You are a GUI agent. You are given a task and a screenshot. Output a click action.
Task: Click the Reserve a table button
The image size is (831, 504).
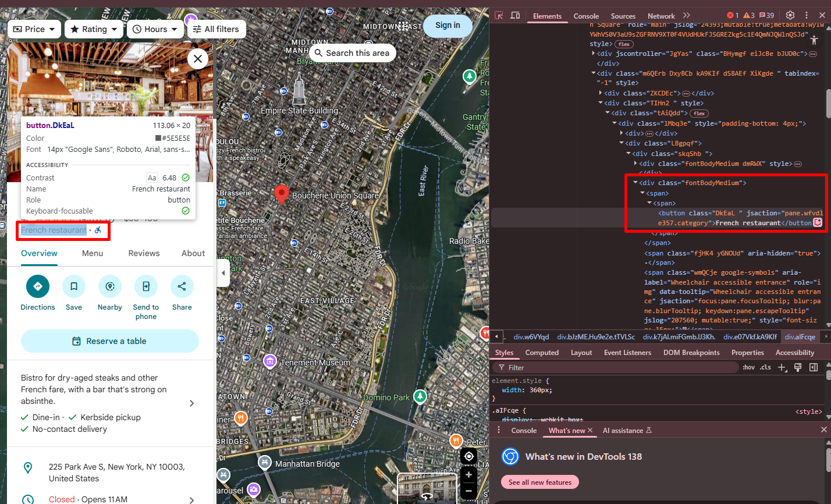(110, 341)
